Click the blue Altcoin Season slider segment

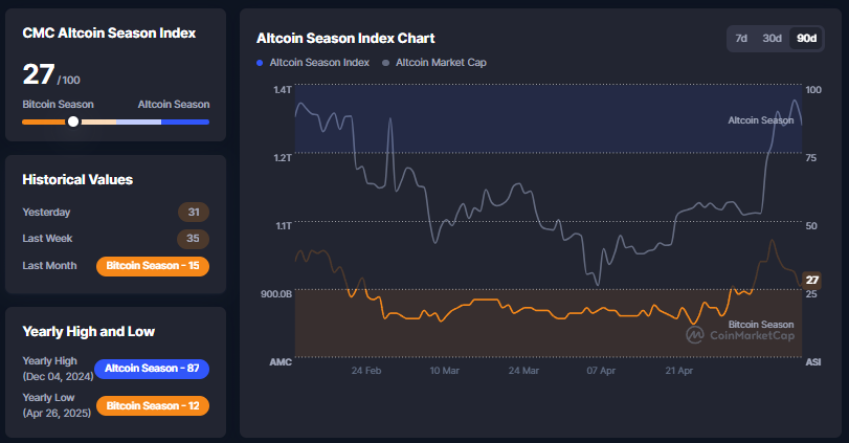(x=185, y=122)
